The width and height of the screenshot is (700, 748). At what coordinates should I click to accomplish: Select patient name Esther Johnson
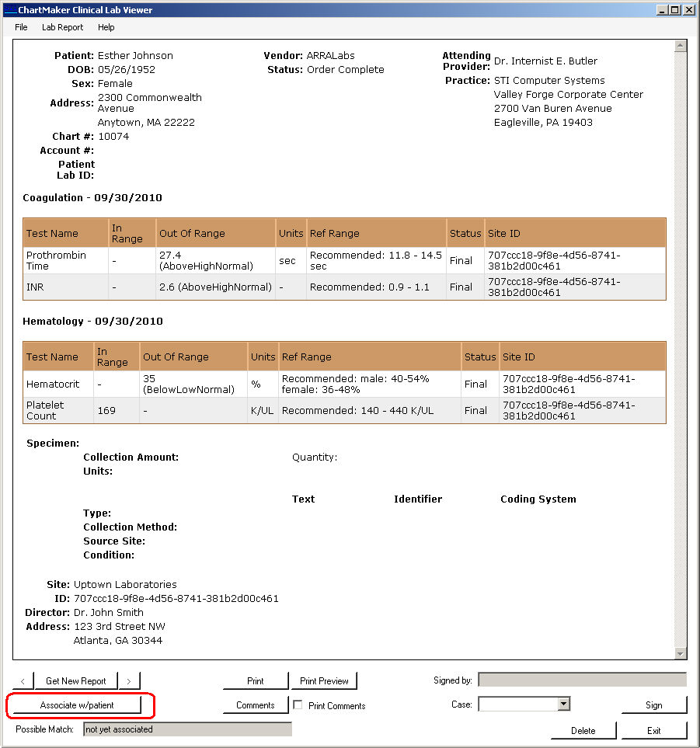tap(135, 55)
